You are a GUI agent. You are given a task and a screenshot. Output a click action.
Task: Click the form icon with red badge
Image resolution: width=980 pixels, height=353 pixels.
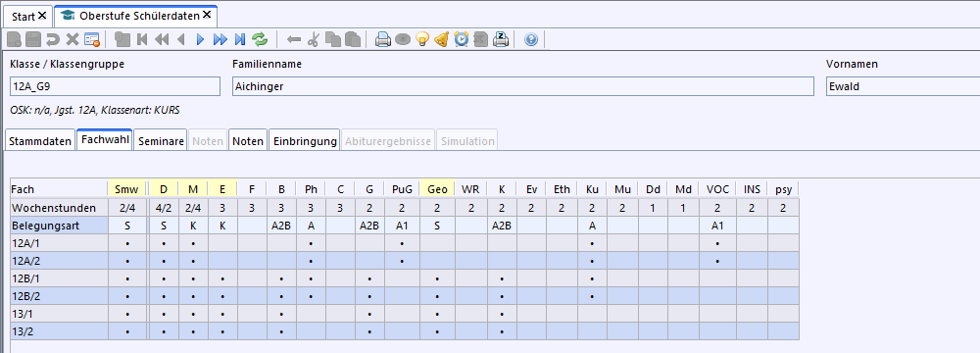92,39
